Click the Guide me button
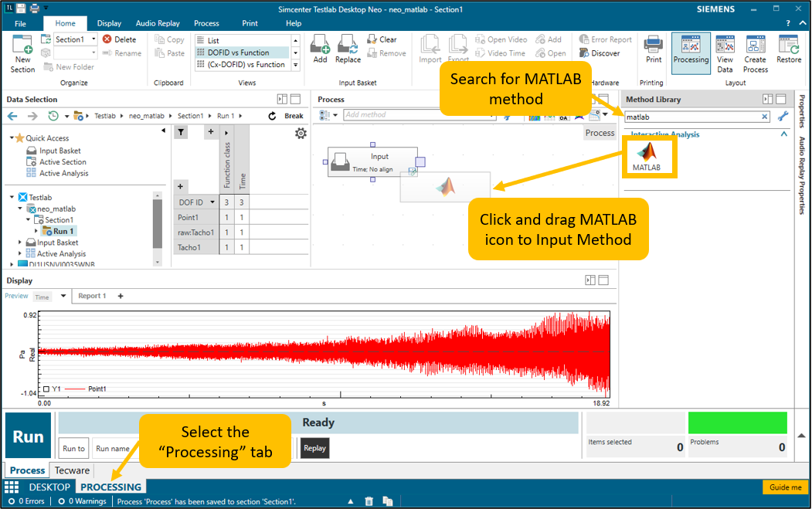 pos(785,487)
